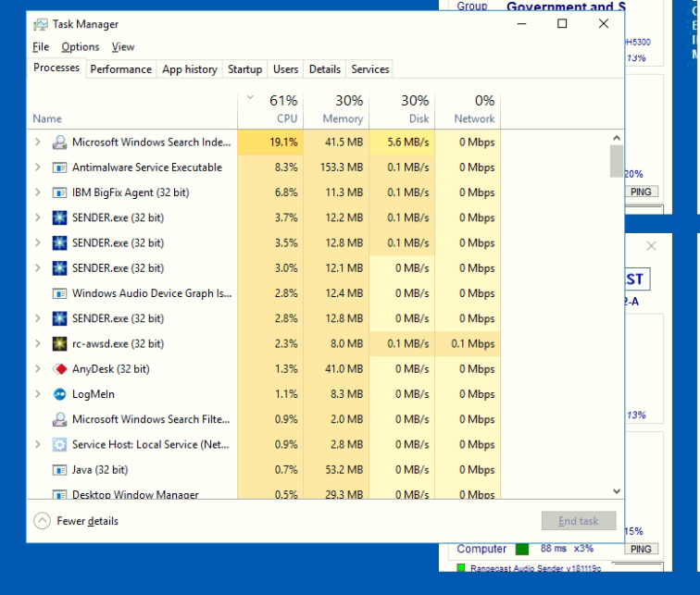Sort by the CPU column header

click(270, 110)
